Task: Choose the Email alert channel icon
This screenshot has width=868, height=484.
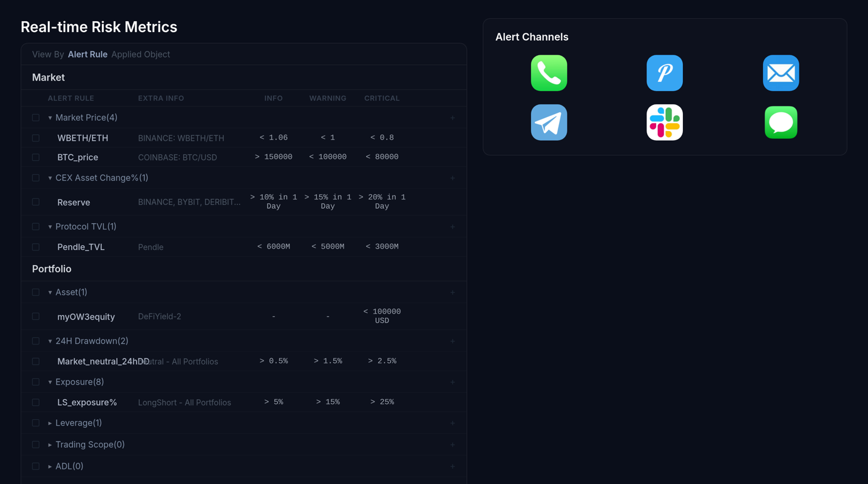Action: tap(781, 73)
